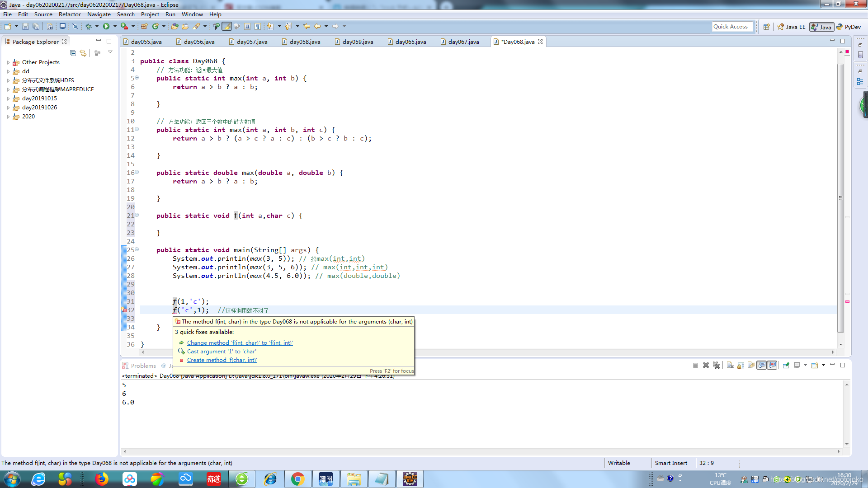Switch to Java EE perspective
The width and height of the screenshot is (868, 488).
coord(791,27)
